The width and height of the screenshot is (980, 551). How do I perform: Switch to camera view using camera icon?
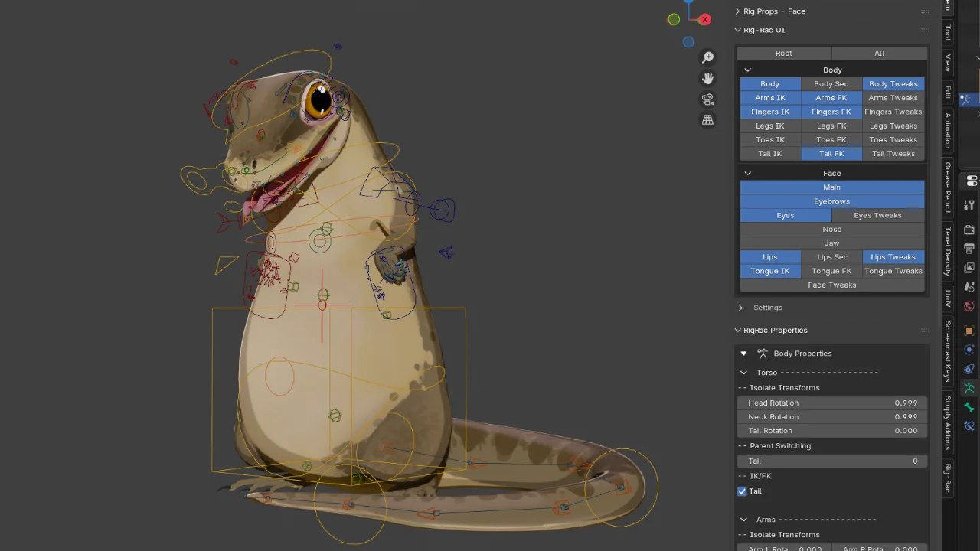pyautogui.click(x=707, y=99)
